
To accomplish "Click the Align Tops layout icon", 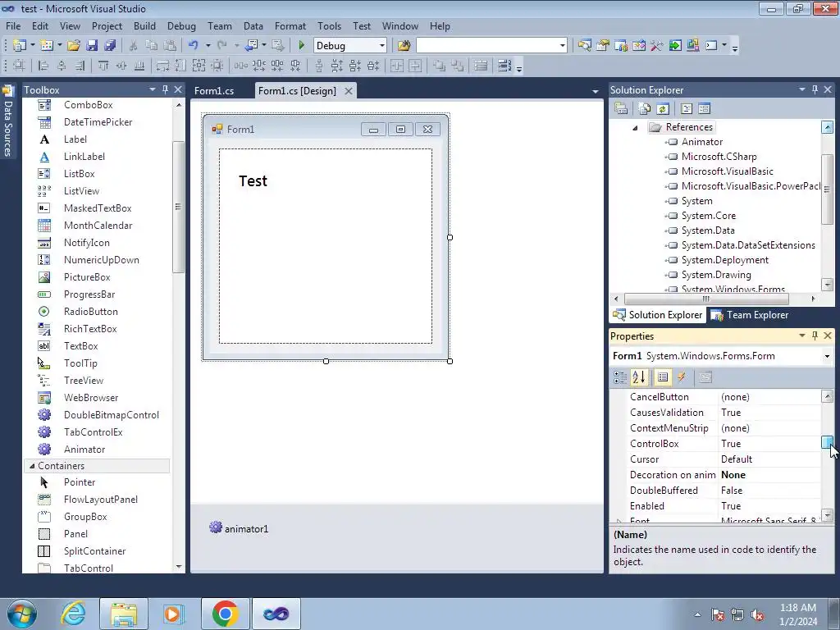I will [x=103, y=66].
